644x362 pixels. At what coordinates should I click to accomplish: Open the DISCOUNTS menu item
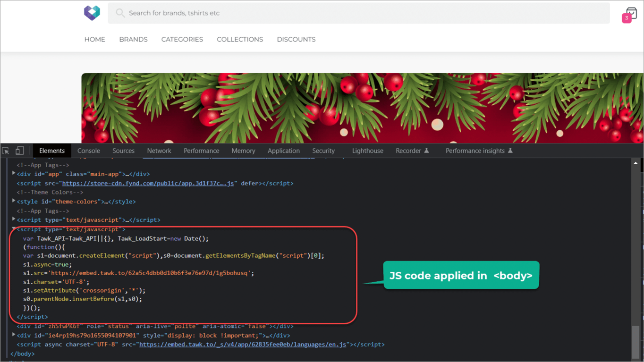(296, 40)
